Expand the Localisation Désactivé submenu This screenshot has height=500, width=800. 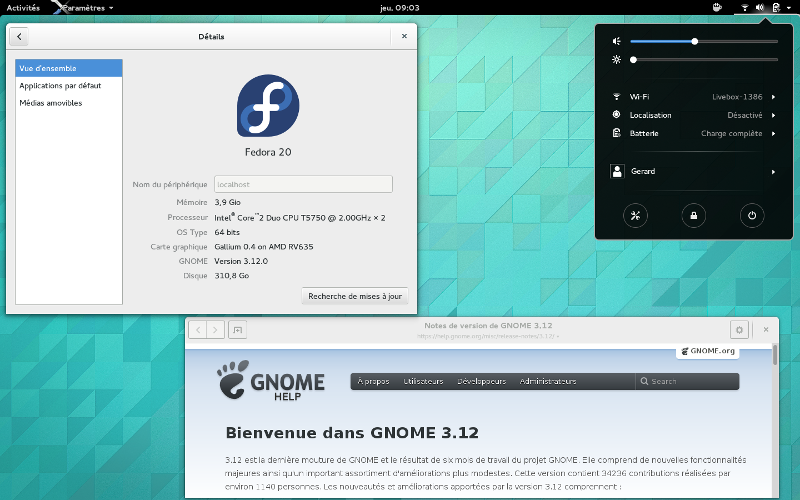click(694, 115)
